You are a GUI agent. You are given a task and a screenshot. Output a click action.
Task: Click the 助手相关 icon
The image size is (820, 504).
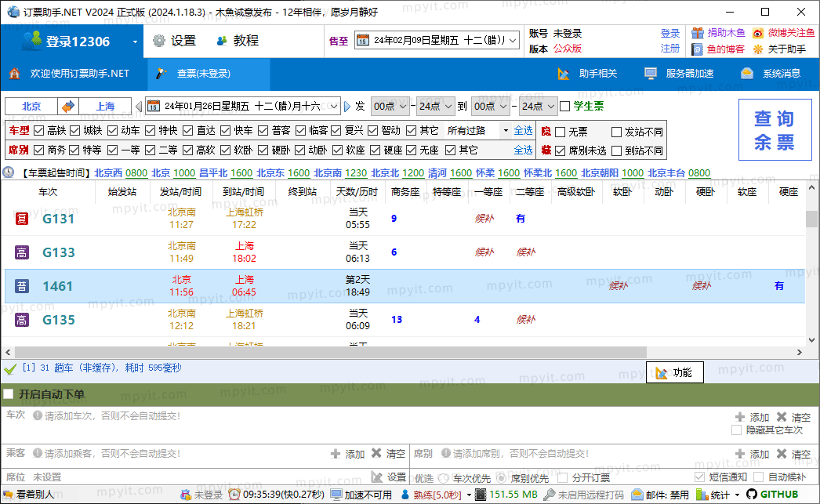563,74
